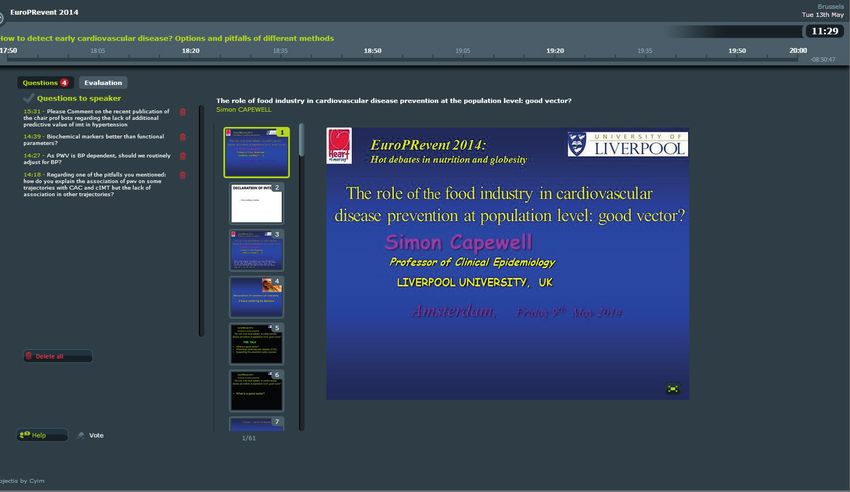Screen dimensions: 850x492
Task: Open the Vote option
Action: pyautogui.click(x=91, y=435)
